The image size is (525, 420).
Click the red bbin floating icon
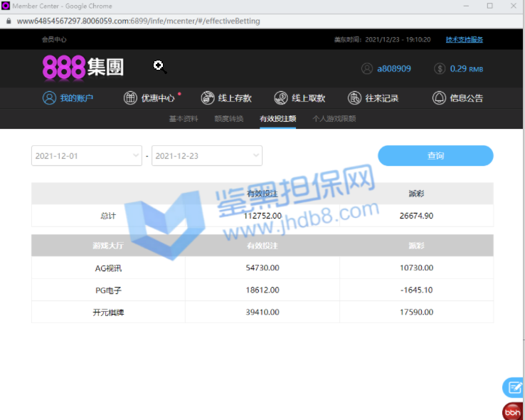coord(513,411)
